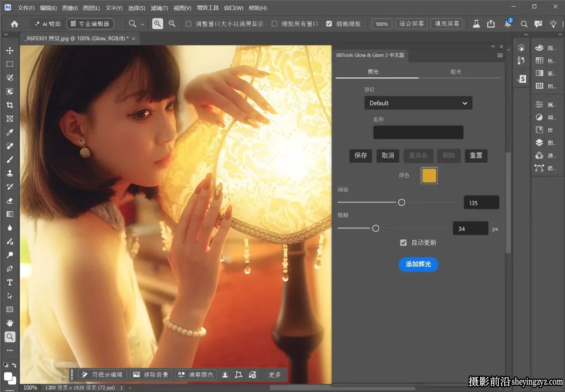Select the Hand tool

(x=10, y=323)
